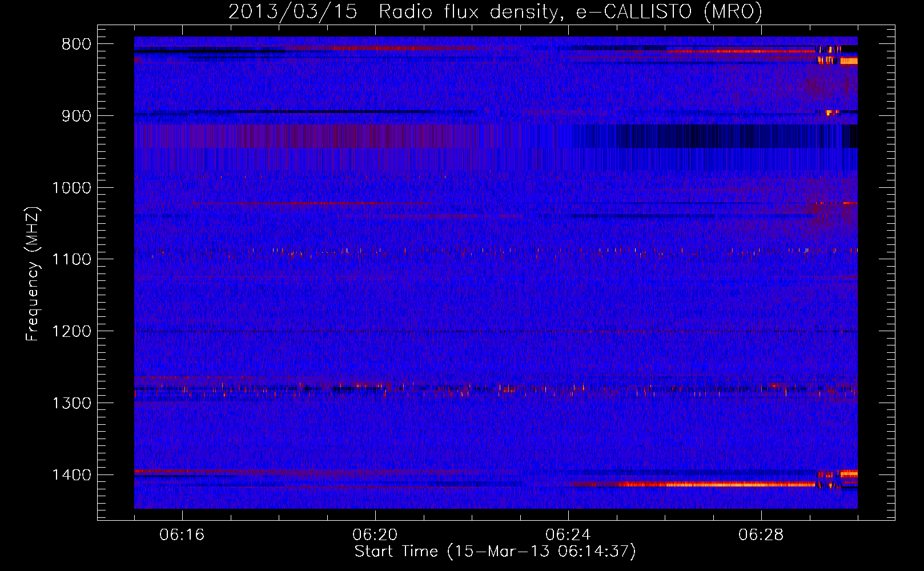The width and height of the screenshot is (924, 571).
Task: Click the 1200 frequency tick label
Action: coord(71,332)
